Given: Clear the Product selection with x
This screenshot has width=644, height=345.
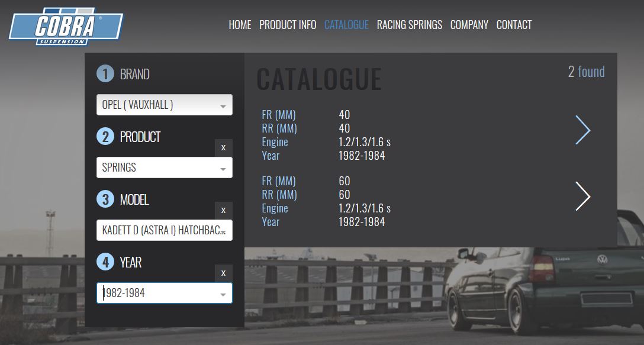Looking at the screenshot, I should point(223,147).
